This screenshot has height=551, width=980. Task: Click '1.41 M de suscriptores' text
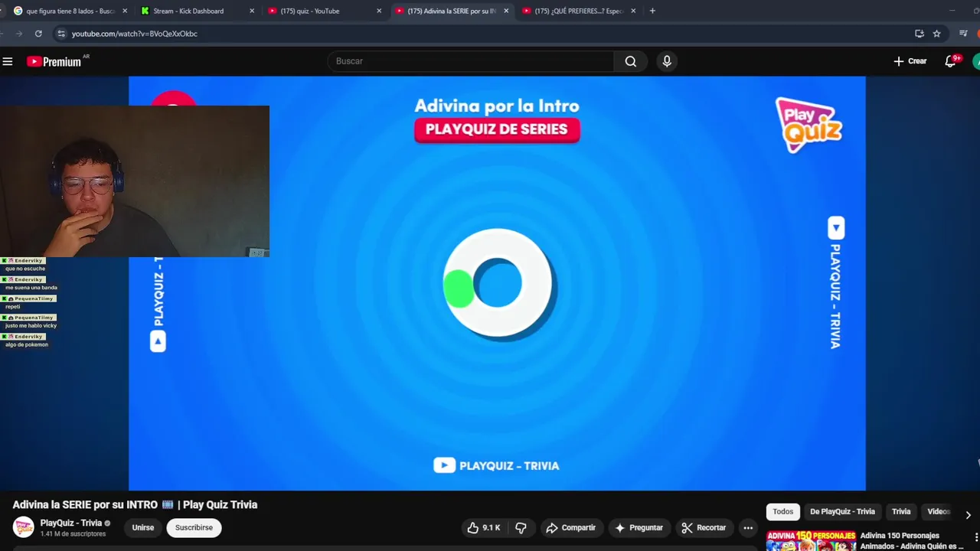73,533
